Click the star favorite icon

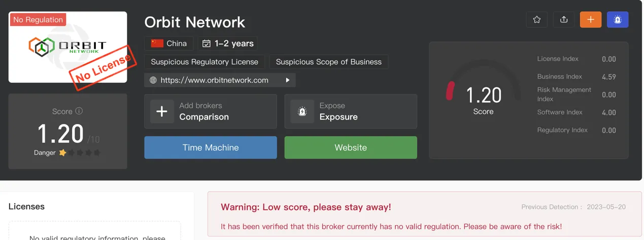tap(537, 19)
